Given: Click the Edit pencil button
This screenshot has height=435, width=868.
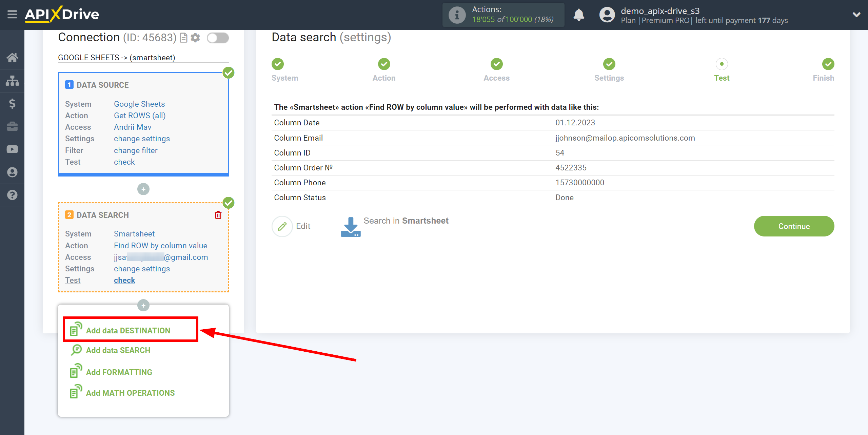Looking at the screenshot, I should click(282, 226).
